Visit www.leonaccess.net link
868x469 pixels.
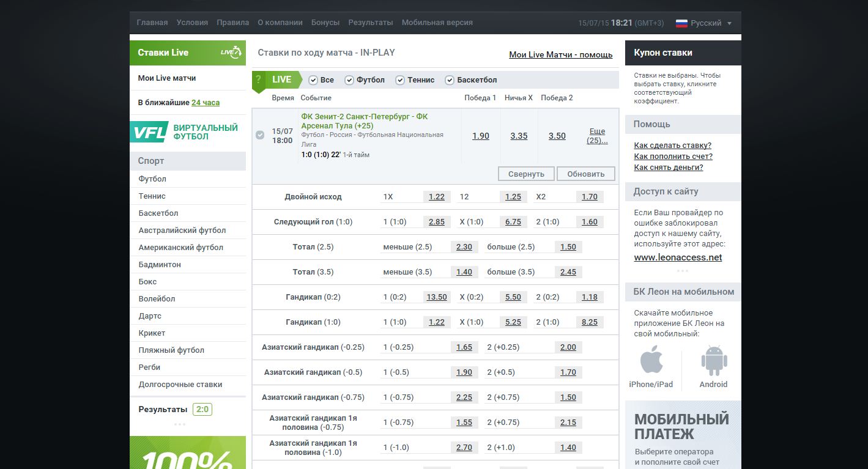678,257
